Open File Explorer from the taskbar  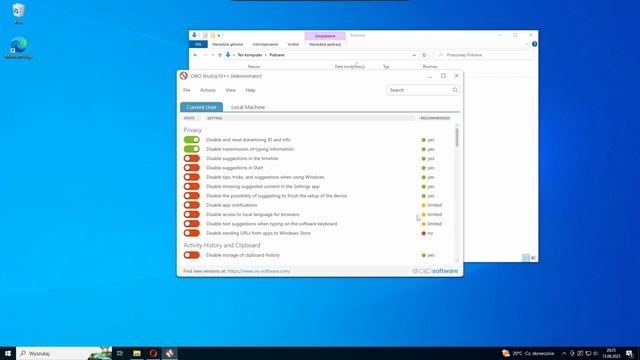(x=137, y=353)
